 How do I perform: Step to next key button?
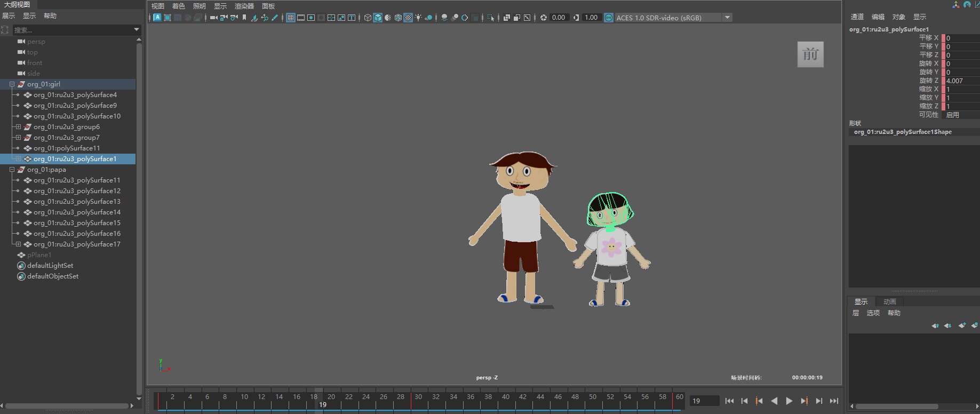(804, 401)
